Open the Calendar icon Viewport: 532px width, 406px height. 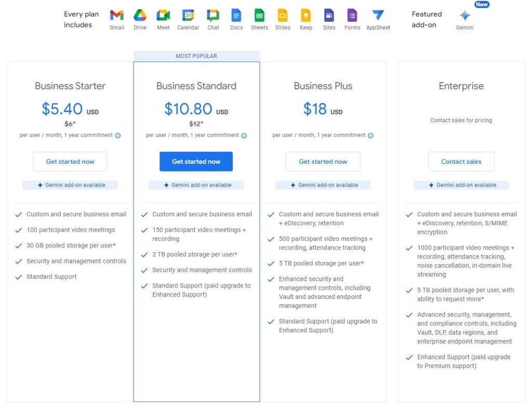188,16
